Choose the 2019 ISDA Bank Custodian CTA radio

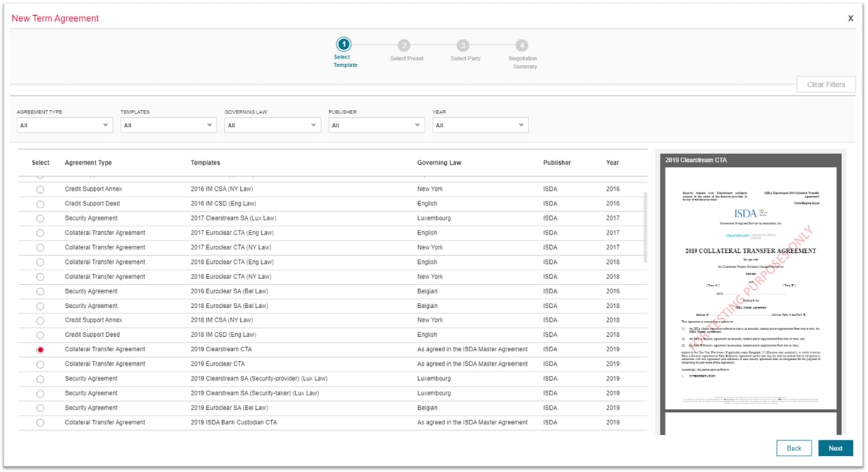tap(40, 423)
